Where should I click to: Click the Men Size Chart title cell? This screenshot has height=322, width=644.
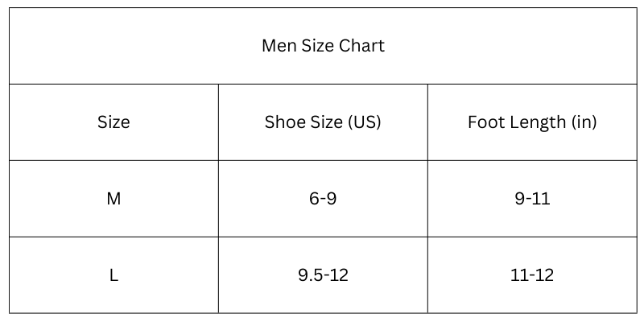click(x=323, y=46)
